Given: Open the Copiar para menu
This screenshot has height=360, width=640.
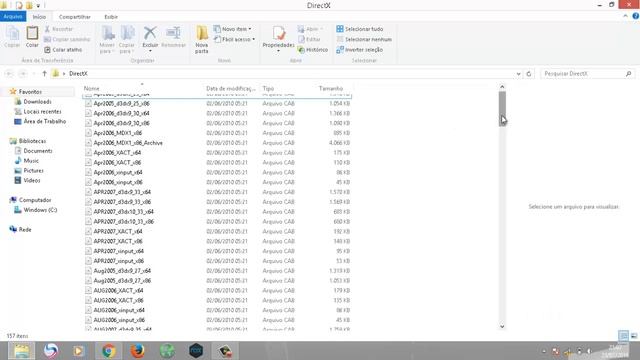Looking at the screenshot, I should (127, 39).
